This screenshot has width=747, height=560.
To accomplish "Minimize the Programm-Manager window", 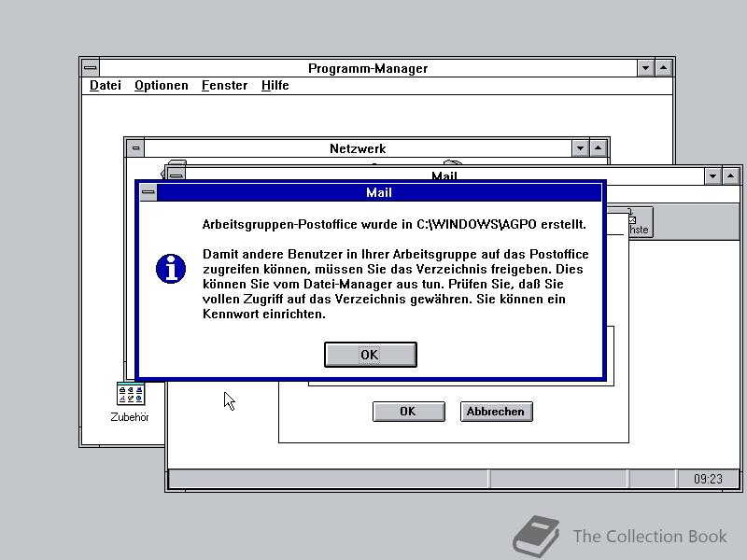I will coord(645,68).
